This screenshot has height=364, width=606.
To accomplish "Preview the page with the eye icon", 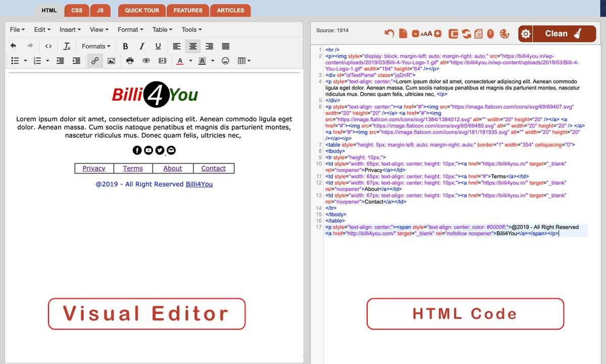I will [146, 61].
